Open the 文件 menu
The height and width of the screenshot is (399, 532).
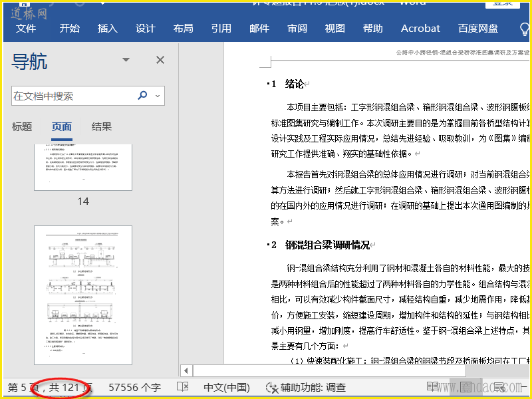click(26, 29)
